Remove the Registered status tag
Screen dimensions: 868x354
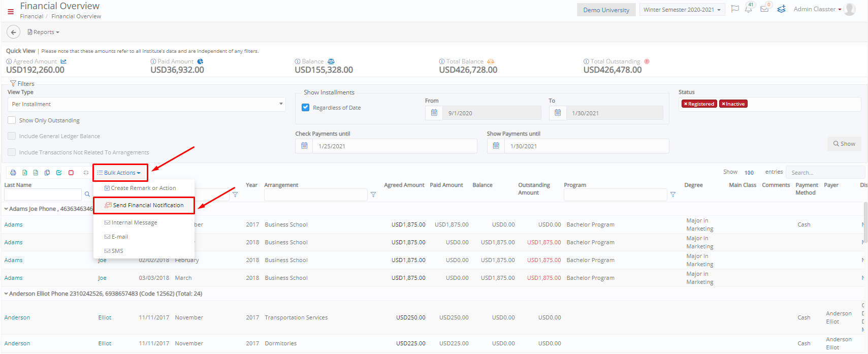click(x=685, y=104)
